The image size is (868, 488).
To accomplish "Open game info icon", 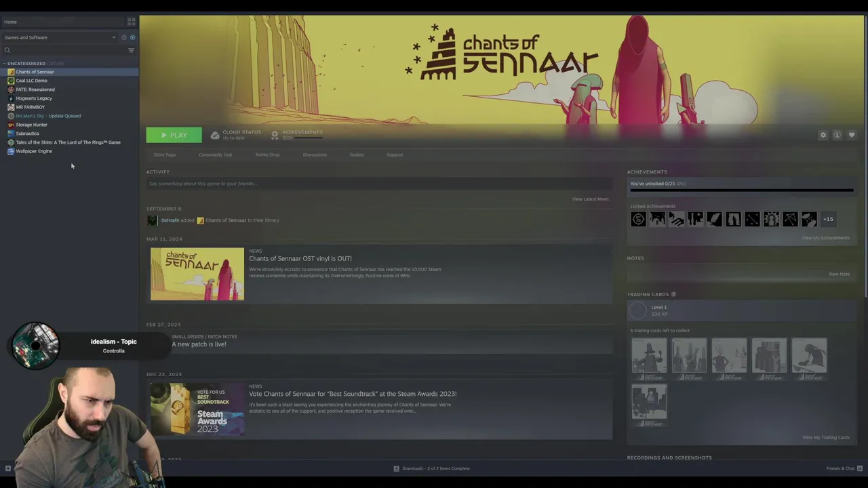I will pos(837,135).
